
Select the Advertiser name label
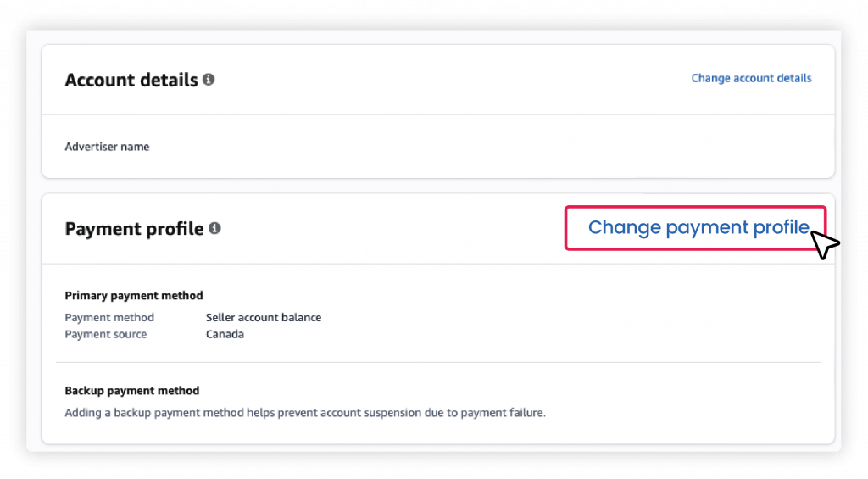(107, 147)
